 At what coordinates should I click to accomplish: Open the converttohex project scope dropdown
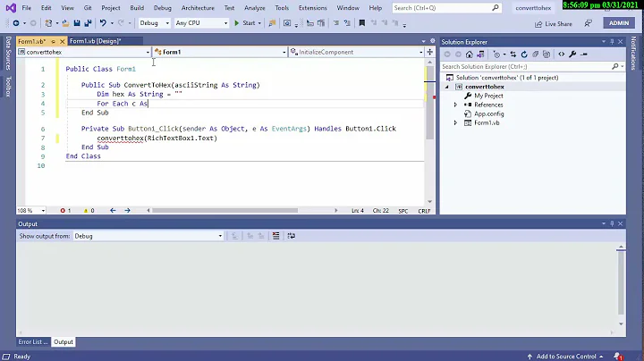point(84,52)
